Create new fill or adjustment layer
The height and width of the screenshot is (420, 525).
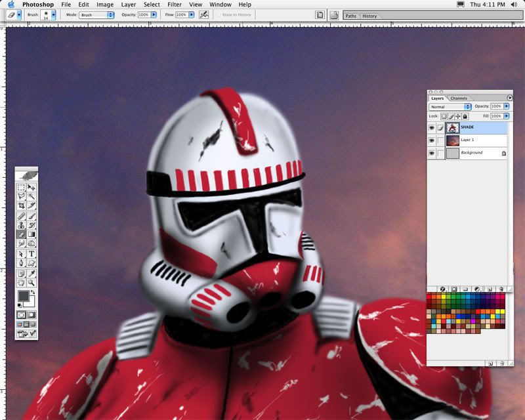[x=478, y=289]
